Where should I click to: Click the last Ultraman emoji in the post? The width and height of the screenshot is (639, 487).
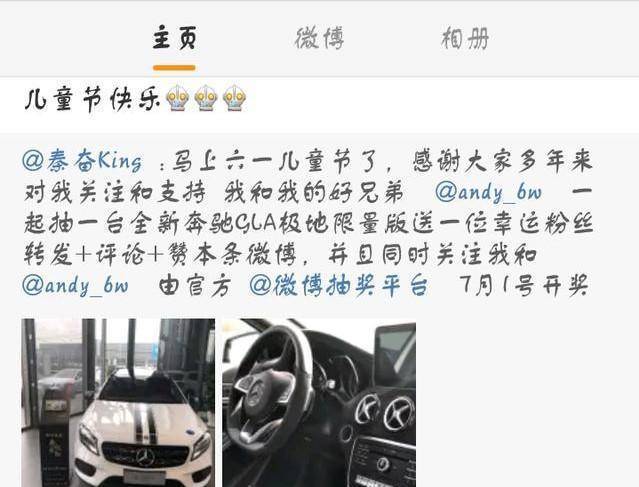pyautogui.click(x=235, y=98)
